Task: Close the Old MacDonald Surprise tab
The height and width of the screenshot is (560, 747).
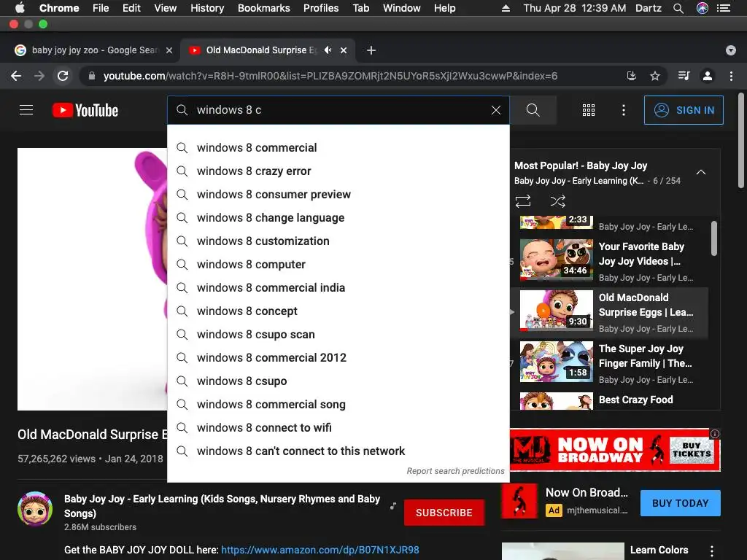Action: (344, 50)
